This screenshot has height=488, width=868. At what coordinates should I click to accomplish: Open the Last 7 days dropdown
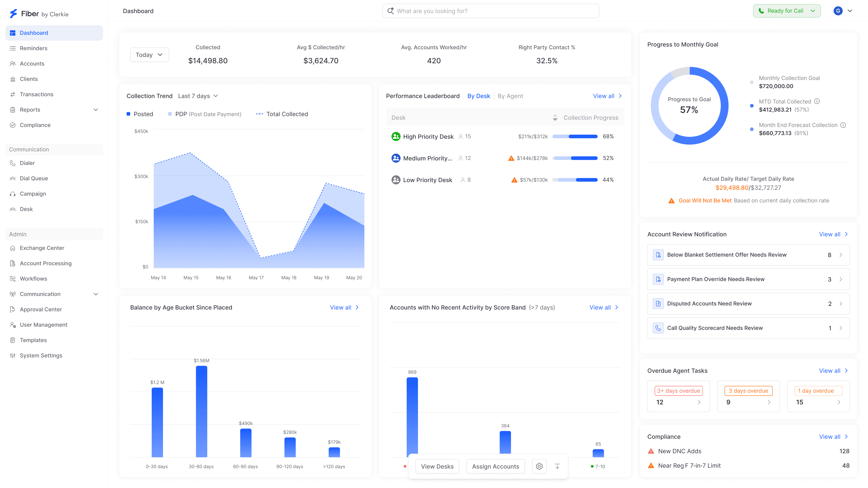point(198,96)
